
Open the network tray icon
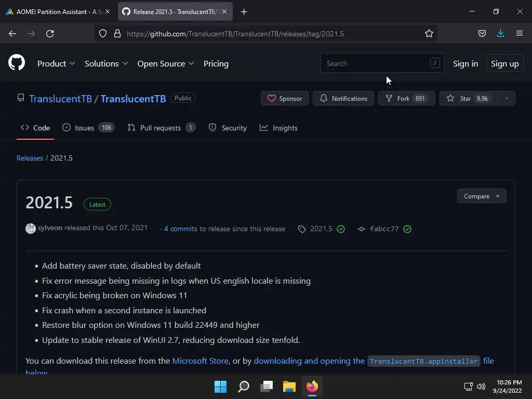(x=469, y=387)
